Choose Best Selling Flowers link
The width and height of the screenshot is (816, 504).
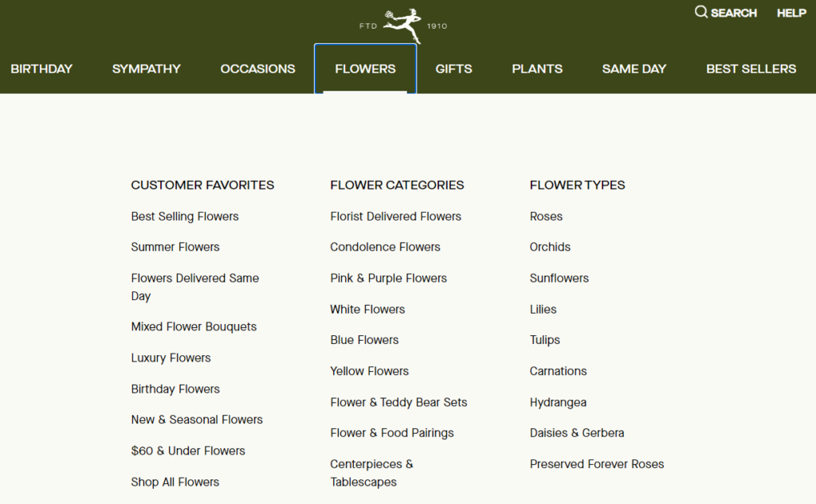point(185,217)
